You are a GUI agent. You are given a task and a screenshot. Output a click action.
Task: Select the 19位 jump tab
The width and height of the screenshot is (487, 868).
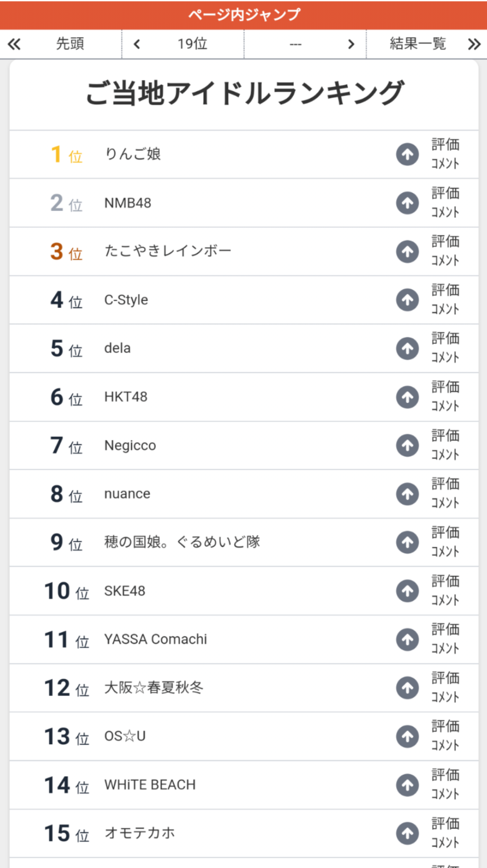(x=192, y=44)
